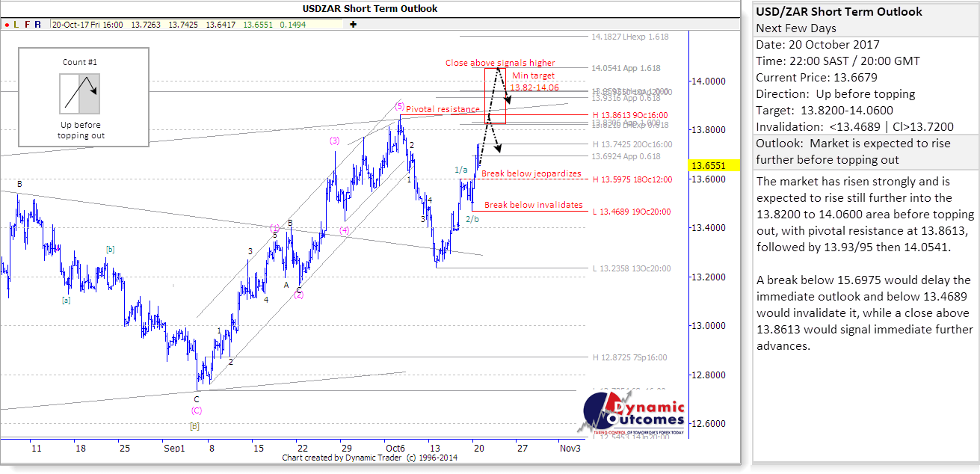Click the chart title USDZAR Short Term Outlook
Screen dimensions: 980x474
click(370, 8)
